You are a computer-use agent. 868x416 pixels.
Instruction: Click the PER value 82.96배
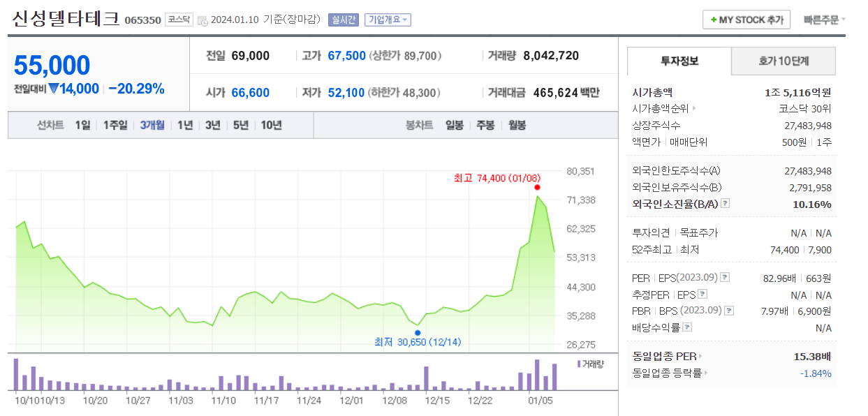(x=779, y=278)
